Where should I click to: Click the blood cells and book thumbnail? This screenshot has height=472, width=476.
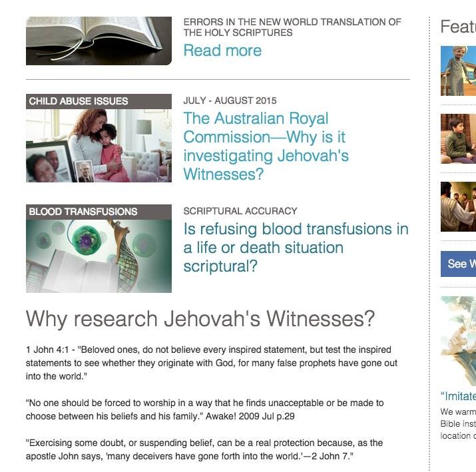tap(99, 256)
